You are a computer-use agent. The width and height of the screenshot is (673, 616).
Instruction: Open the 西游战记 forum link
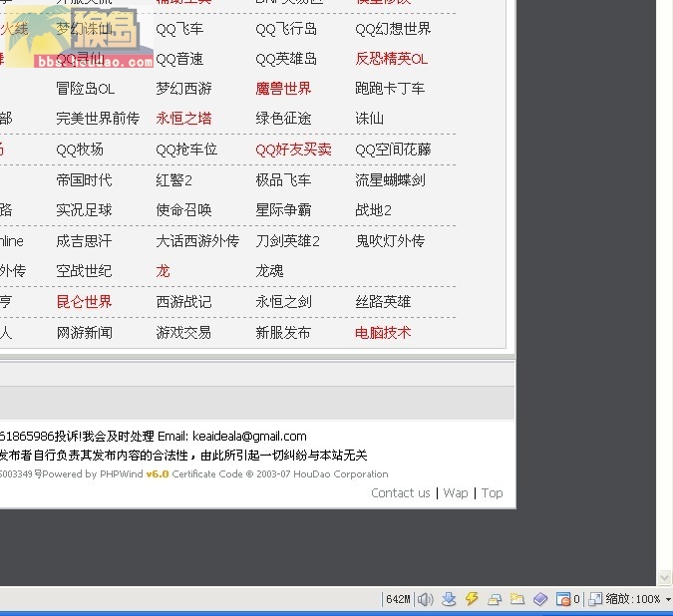pos(183,302)
